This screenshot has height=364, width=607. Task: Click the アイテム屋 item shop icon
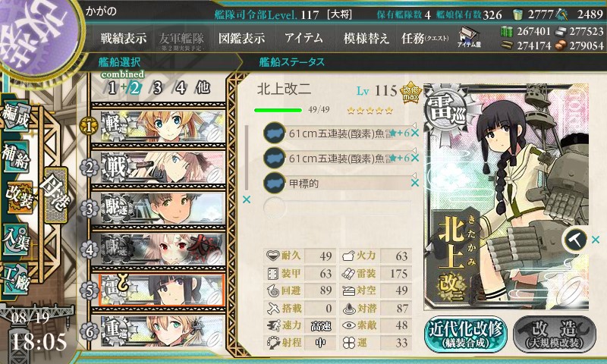469,38
